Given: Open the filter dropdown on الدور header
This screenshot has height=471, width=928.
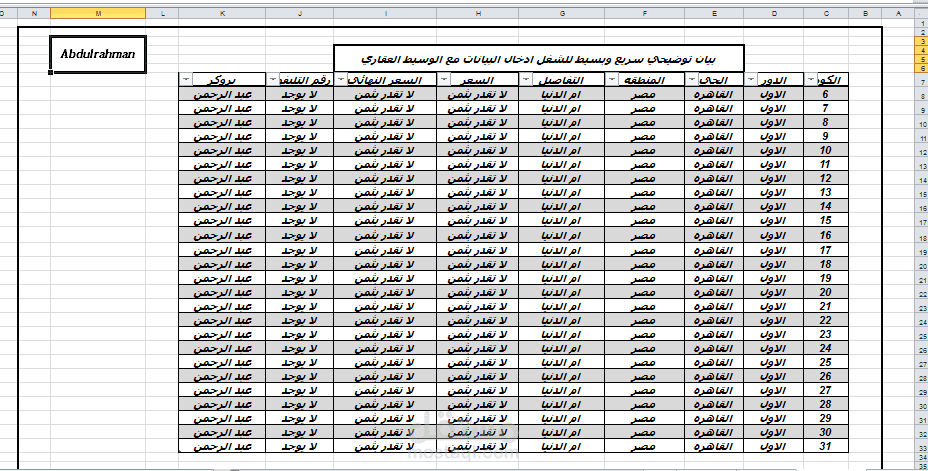Looking at the screenshot, I should [x=751, y=79].
